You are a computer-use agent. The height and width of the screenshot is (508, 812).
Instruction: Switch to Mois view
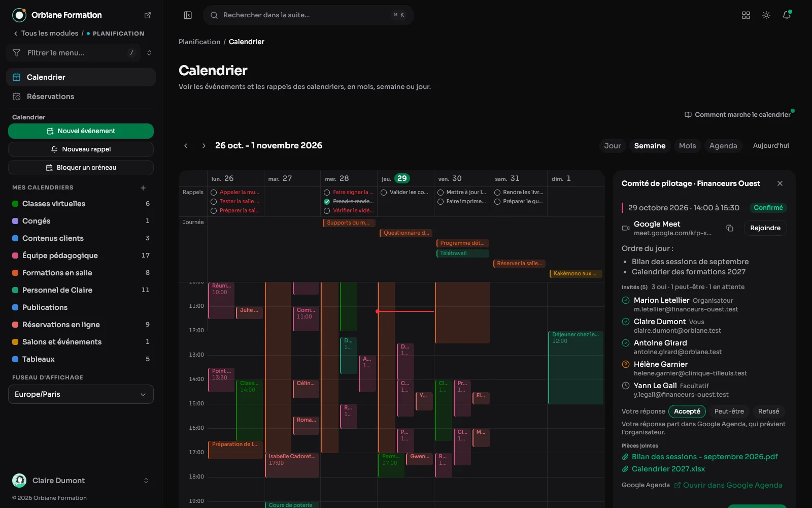688,146
